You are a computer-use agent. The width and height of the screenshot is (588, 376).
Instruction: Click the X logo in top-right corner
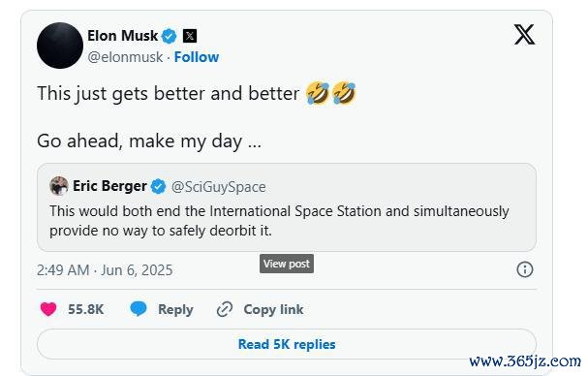pos(524,35)
